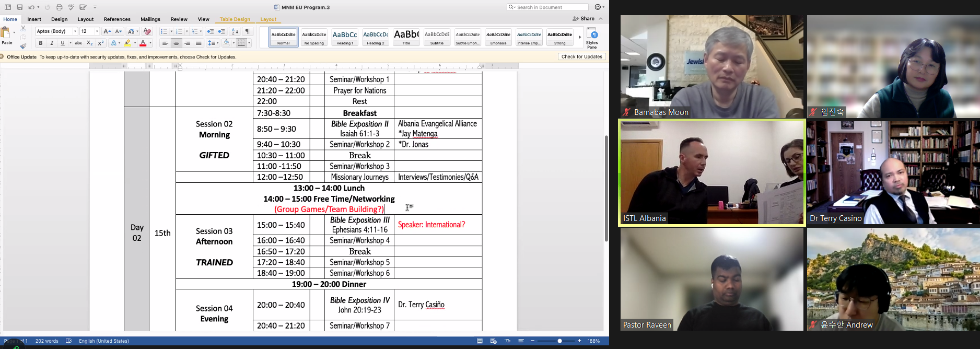Select the Dr Terry Casino video tile

(x=893, y=173)
